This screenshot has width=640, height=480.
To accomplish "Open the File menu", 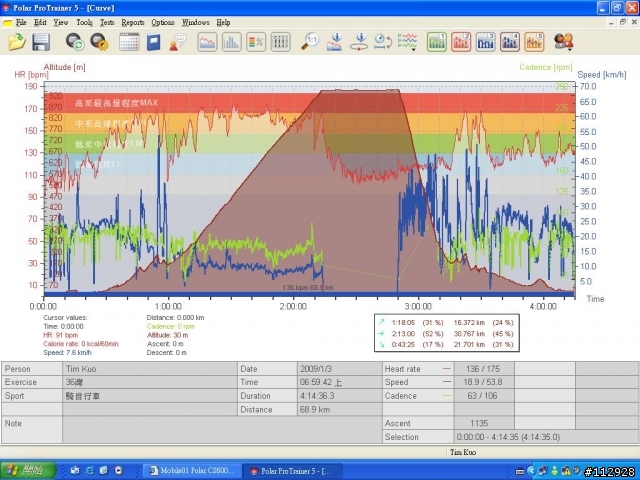I will (x=21, y=22).
